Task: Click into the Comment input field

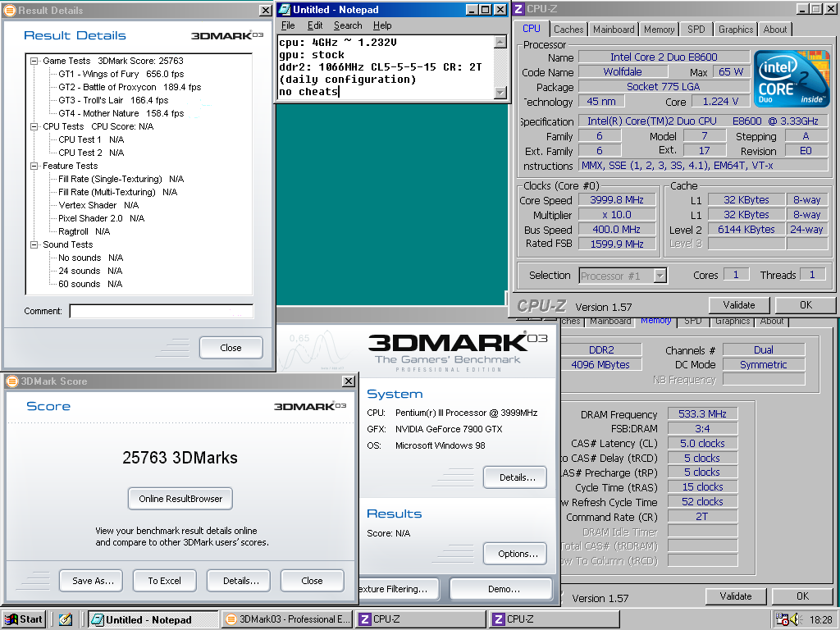Action: pos(162,311)
